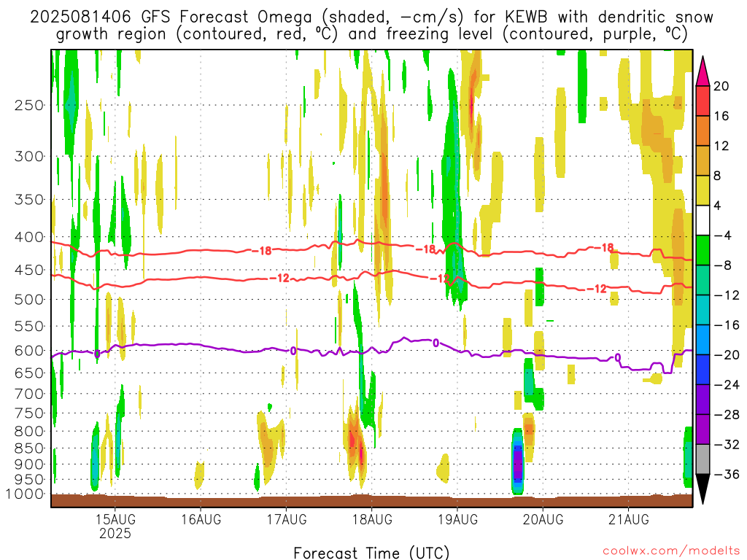Screen dimensions: 747x560
Task: Click the red -18 contour label between 18AUG and 19AUG
Action: pyautogui.click(x=426, y=249)
